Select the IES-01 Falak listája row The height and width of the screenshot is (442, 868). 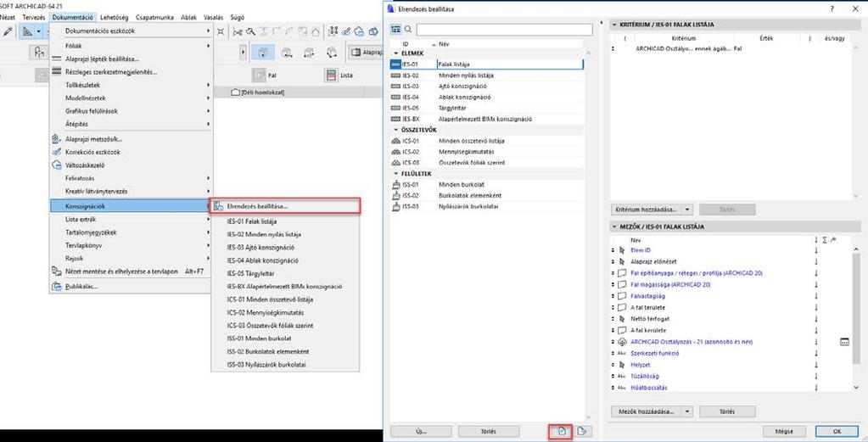pos(486,64)
